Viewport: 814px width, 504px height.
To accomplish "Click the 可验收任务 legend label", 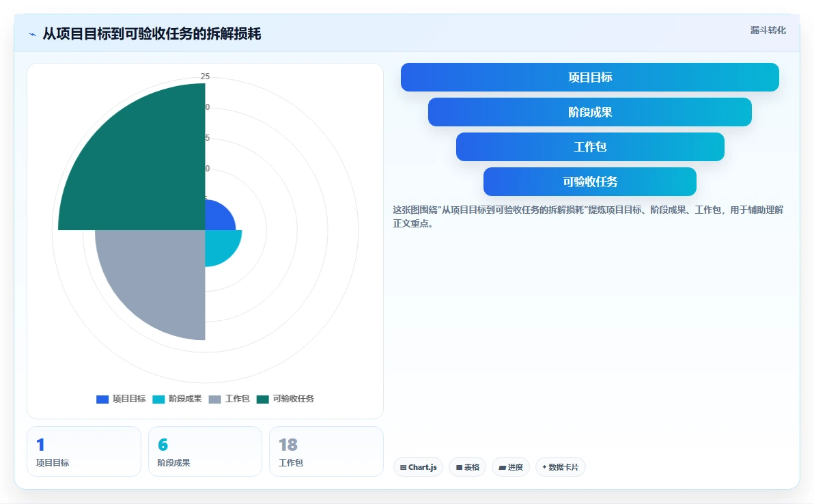I will 294,399.
